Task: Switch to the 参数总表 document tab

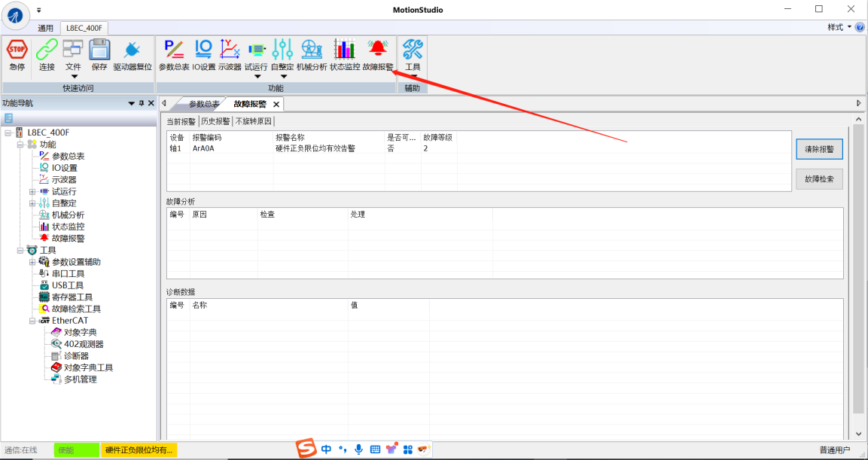Action: pyautogui.click(x=204, y=103)
